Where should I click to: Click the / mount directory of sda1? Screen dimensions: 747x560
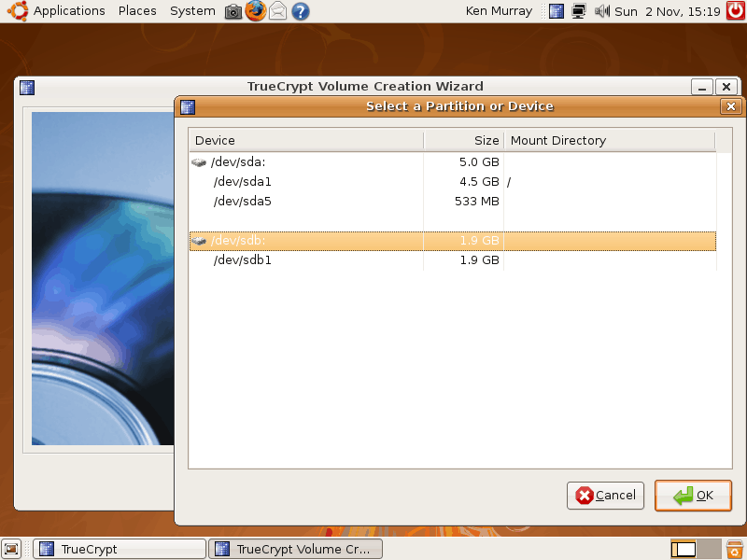pos(509,182)
